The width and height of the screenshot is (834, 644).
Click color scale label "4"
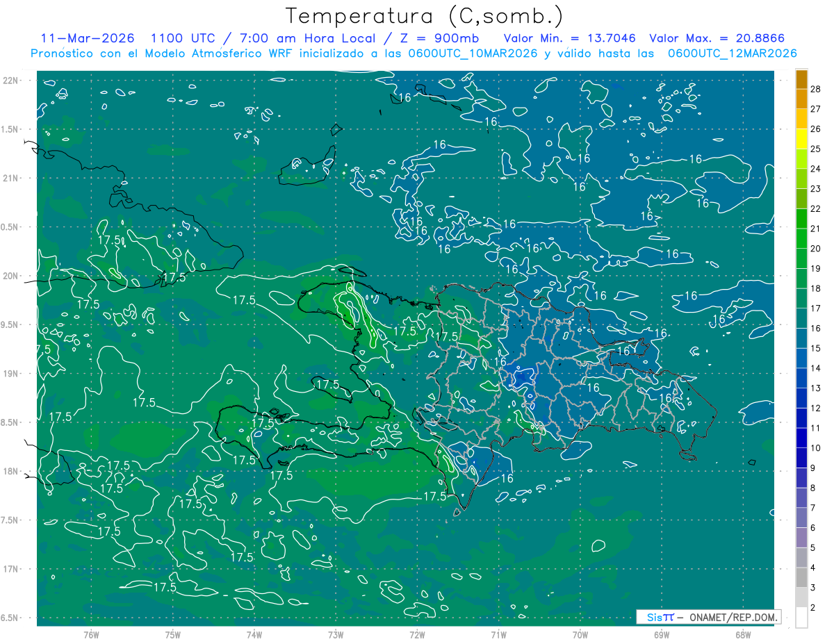(813, 568)
